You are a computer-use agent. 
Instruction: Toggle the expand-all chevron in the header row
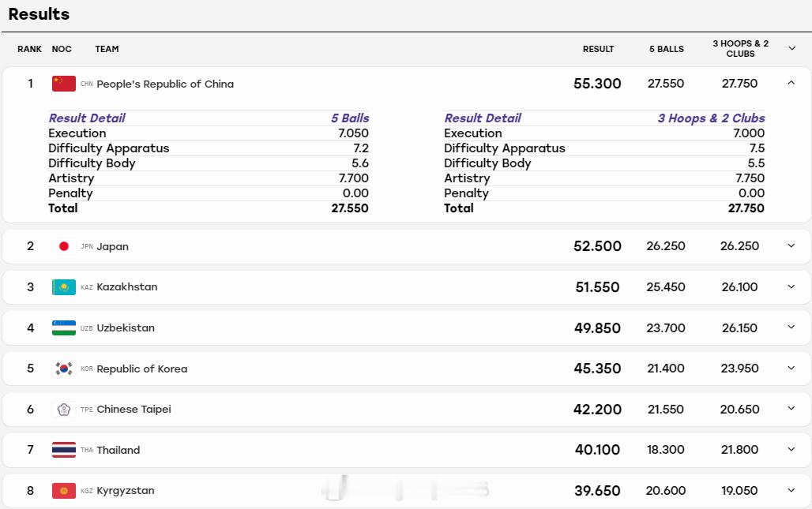click(791, 49)
